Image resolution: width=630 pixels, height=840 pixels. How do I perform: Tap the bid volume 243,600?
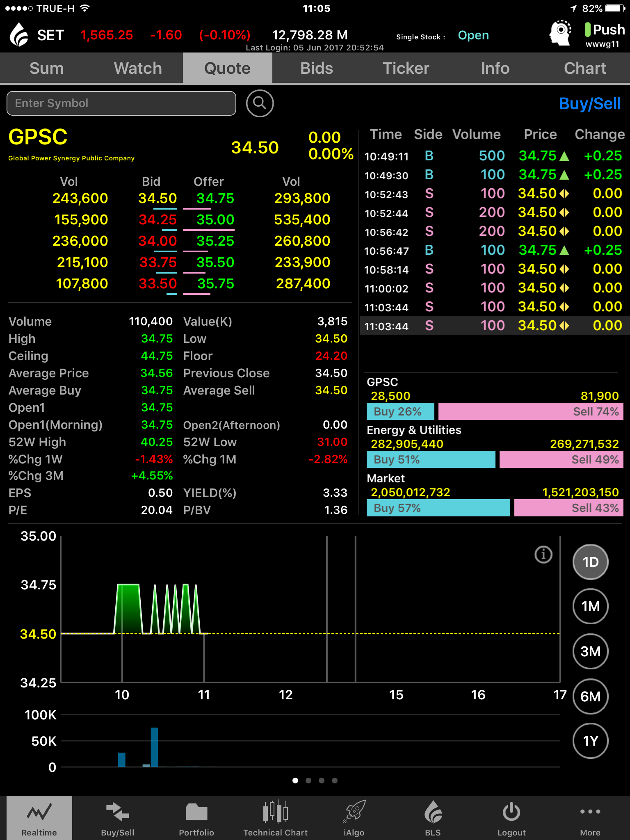[x=80, y=199]
